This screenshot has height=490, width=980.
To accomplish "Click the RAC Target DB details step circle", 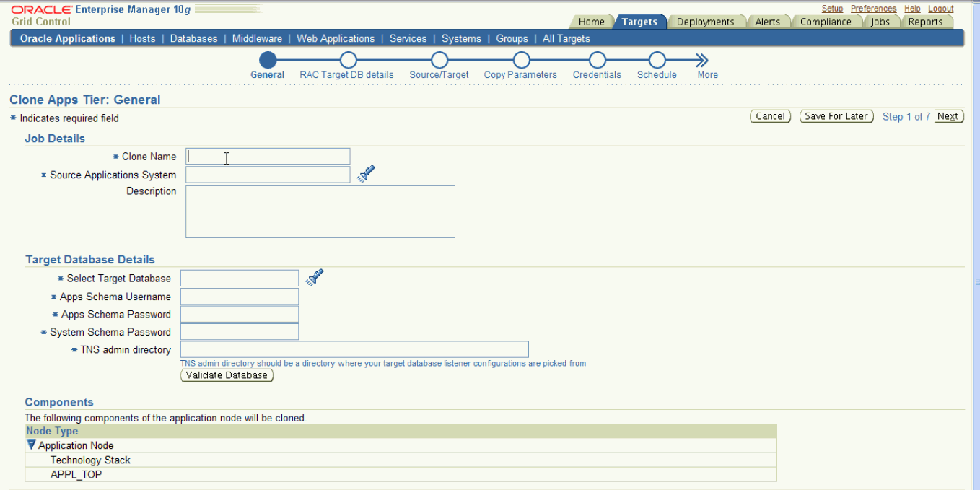I will click(348, 61).
